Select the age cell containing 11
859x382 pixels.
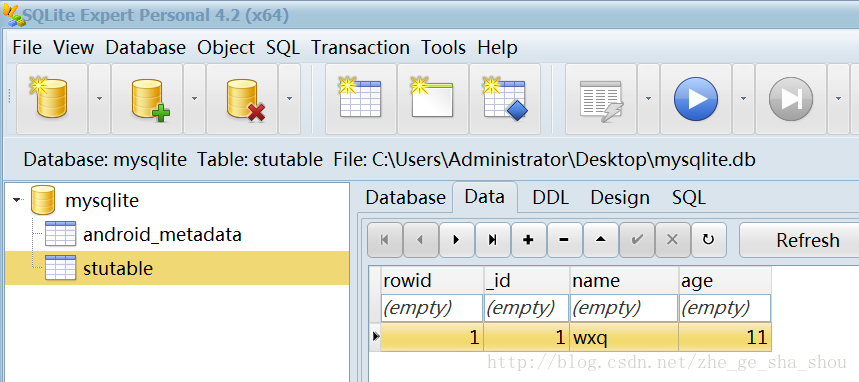(725, 337)
